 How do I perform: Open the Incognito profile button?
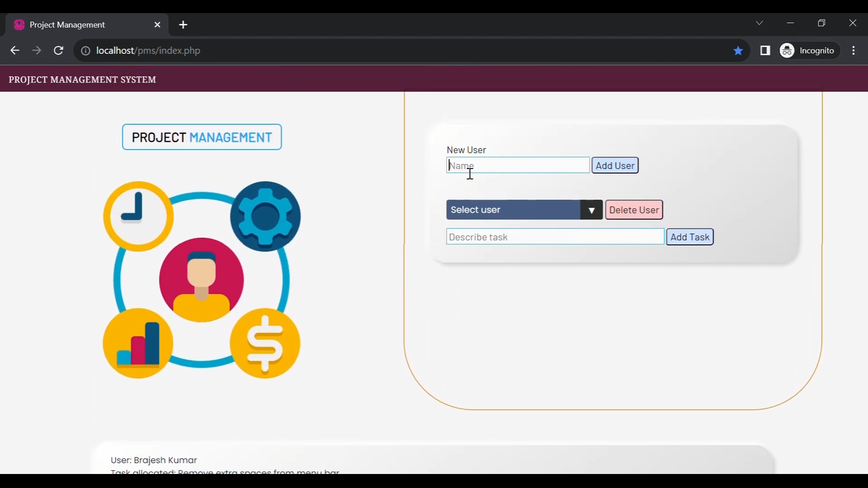pos(809,51)
